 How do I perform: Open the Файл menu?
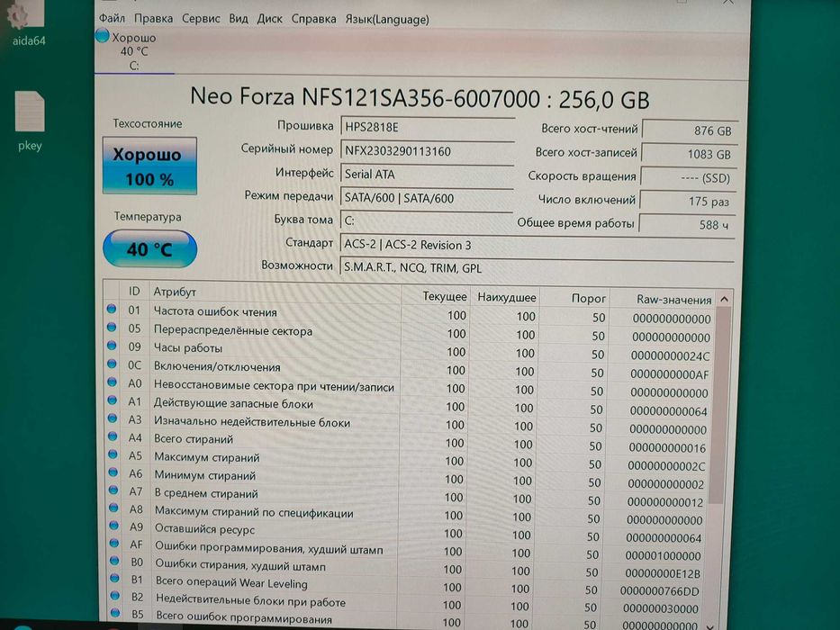112,19
